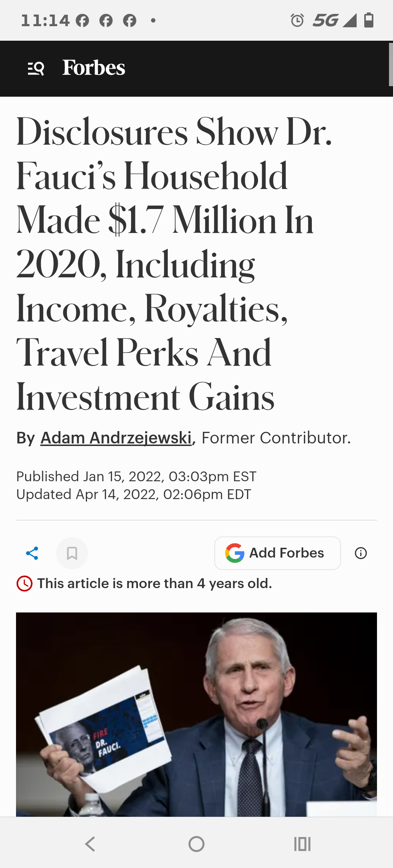Image resolution: width=393 pixels, height=868 pixels.
Task: Share this article via share icon
Action: pos(32,553)
